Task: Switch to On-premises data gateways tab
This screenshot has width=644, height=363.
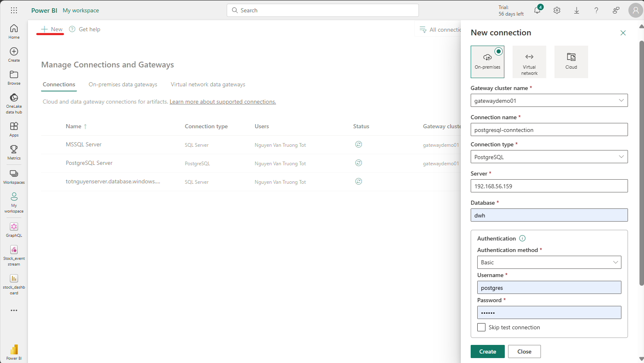Action: pos(123,85)
